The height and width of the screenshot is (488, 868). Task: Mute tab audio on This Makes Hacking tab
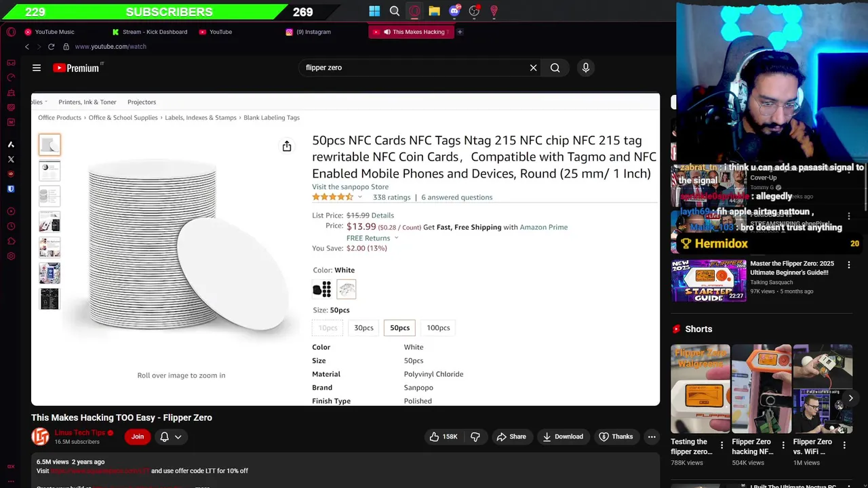387,32
